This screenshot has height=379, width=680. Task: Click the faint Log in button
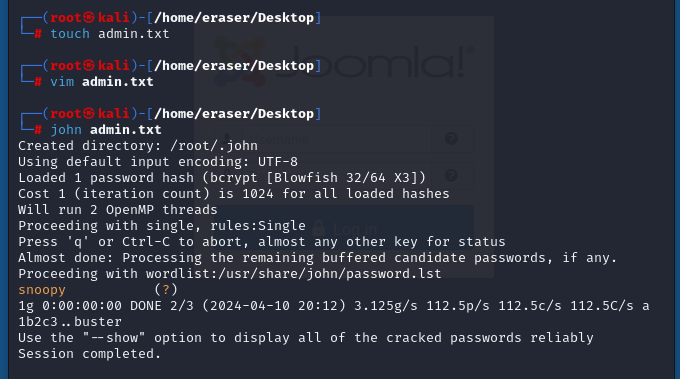(x=344, y=228)
